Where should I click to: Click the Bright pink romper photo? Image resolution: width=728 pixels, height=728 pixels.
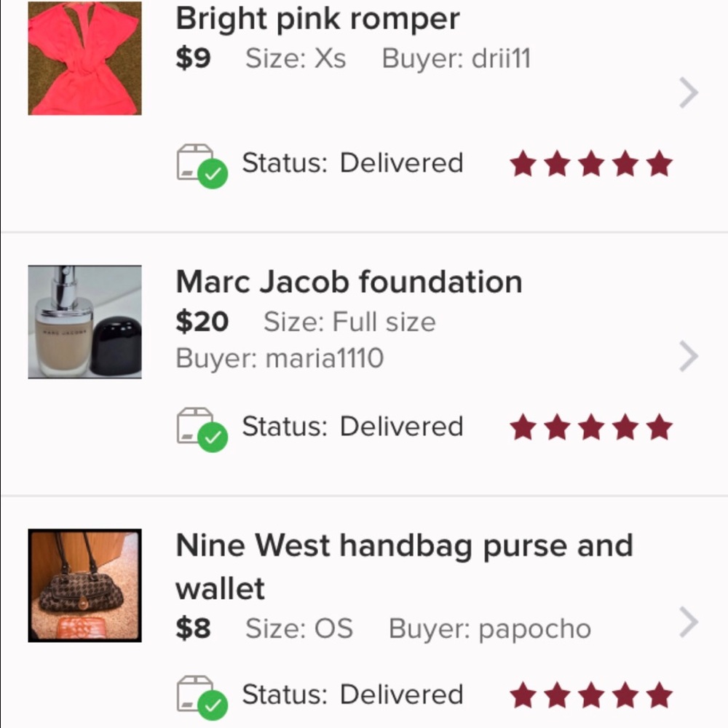pyautogui.click(x=84, y=58)
